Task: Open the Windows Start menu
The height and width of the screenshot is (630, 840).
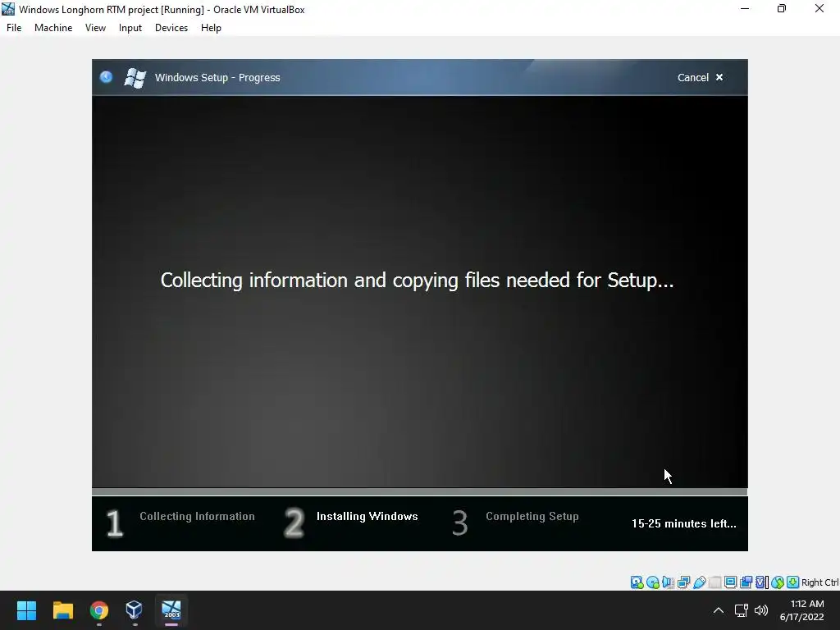Action: (26, 610)
